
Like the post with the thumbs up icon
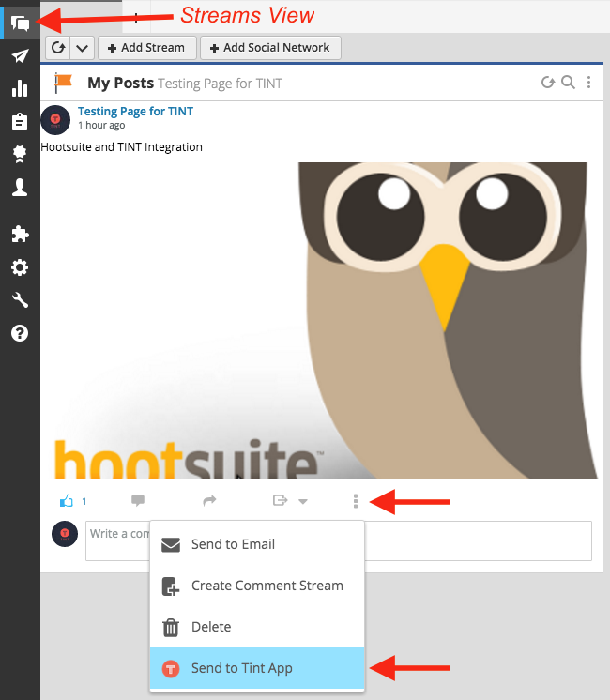[x=67, y=501]
